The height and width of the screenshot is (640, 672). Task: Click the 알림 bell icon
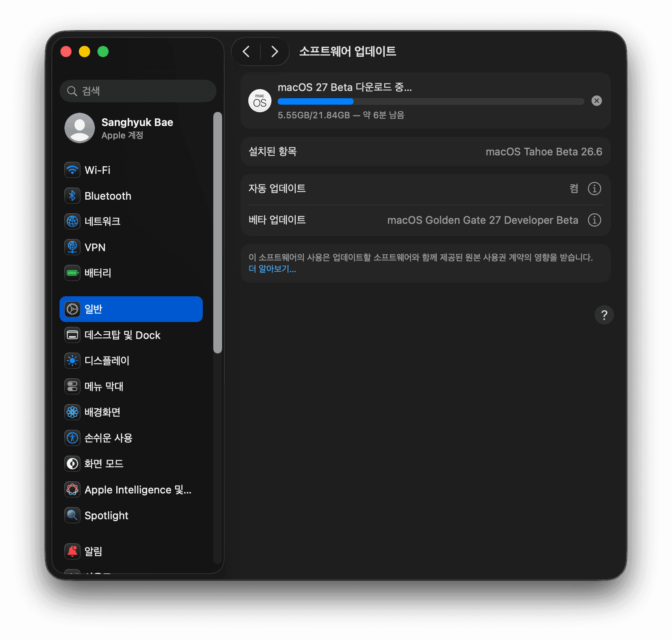72,551
